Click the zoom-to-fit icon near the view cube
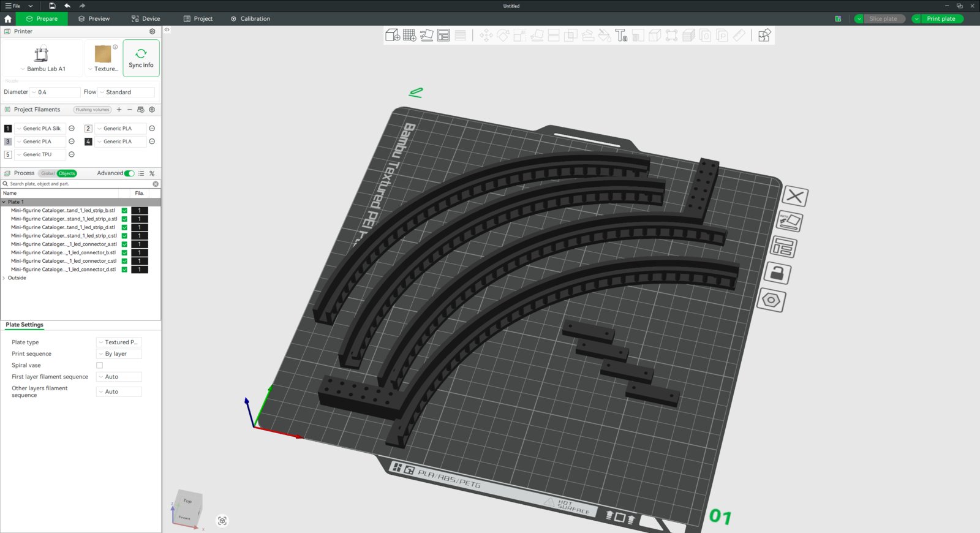 tap(222, 521)
